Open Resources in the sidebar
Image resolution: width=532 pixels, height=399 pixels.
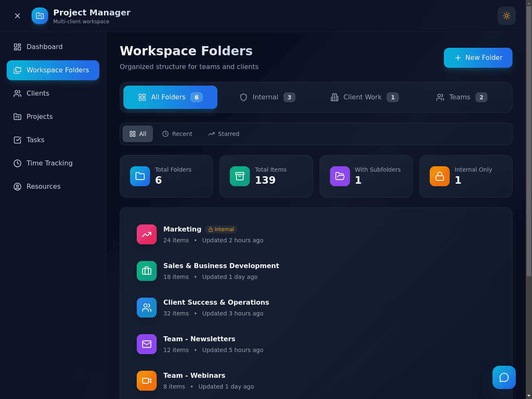click(53, 187)
